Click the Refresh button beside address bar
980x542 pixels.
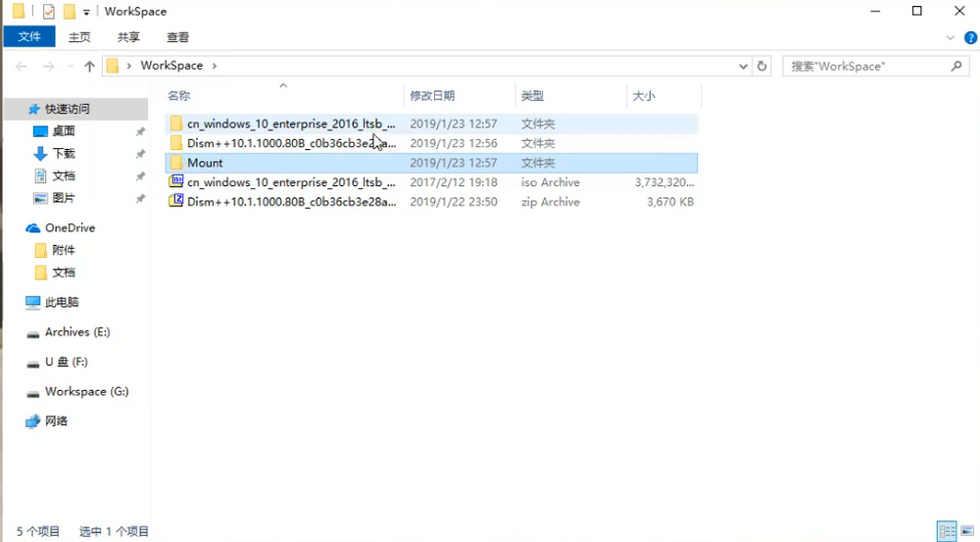coord(762,66)
